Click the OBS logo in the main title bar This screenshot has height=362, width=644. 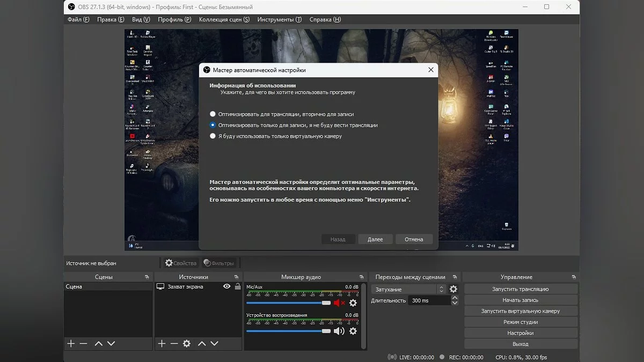point(71,7)
